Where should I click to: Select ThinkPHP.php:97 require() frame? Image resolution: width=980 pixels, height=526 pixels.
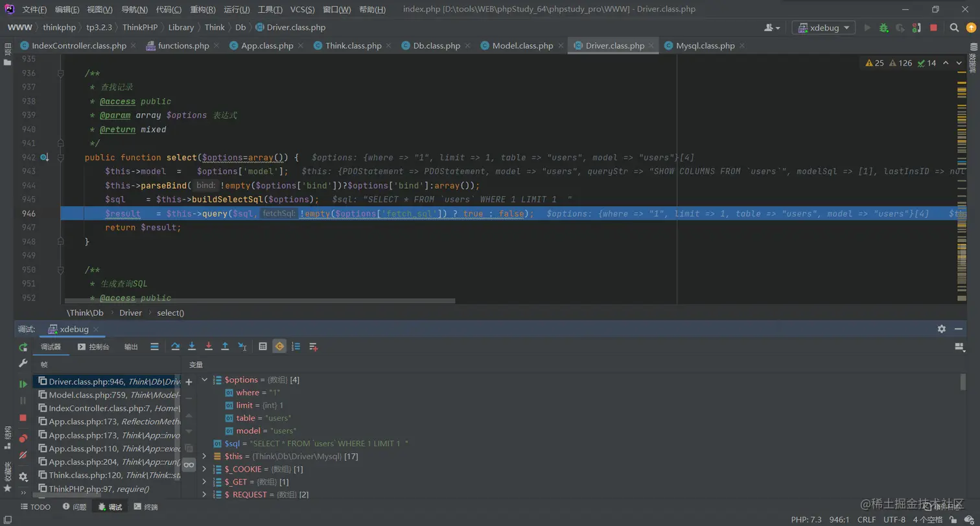tap(106, 488)
